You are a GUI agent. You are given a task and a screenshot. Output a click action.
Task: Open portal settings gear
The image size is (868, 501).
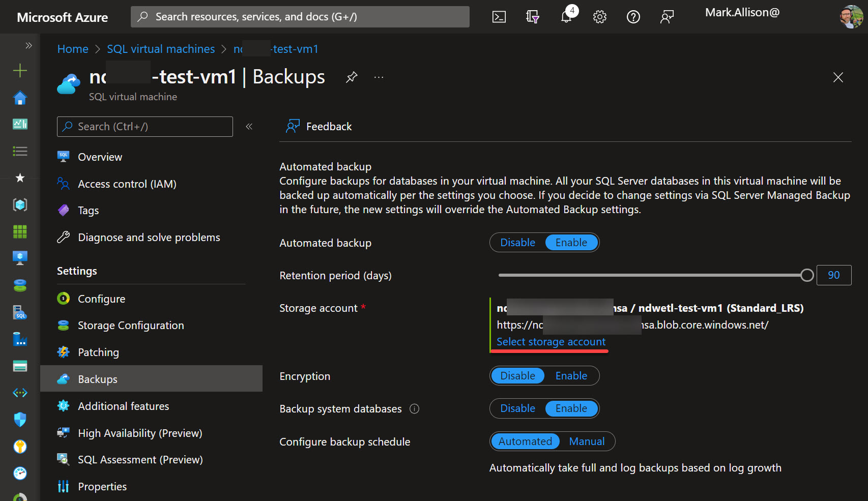pyautogui.click(x=600, y=17)
